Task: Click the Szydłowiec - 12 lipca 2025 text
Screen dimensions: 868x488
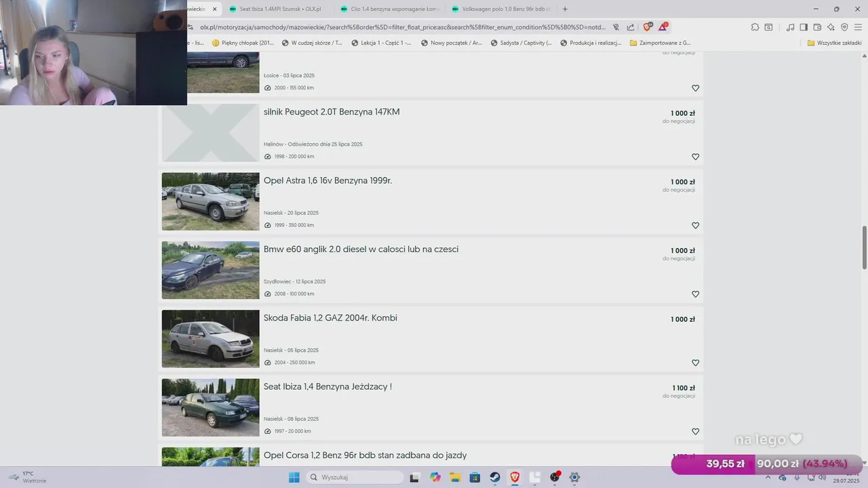Action: tap(294, 281)
